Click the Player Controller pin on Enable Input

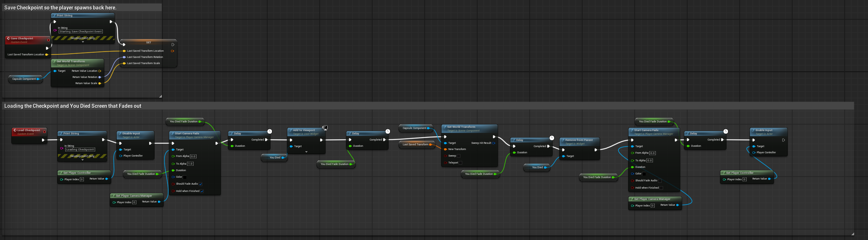point(754,153)
